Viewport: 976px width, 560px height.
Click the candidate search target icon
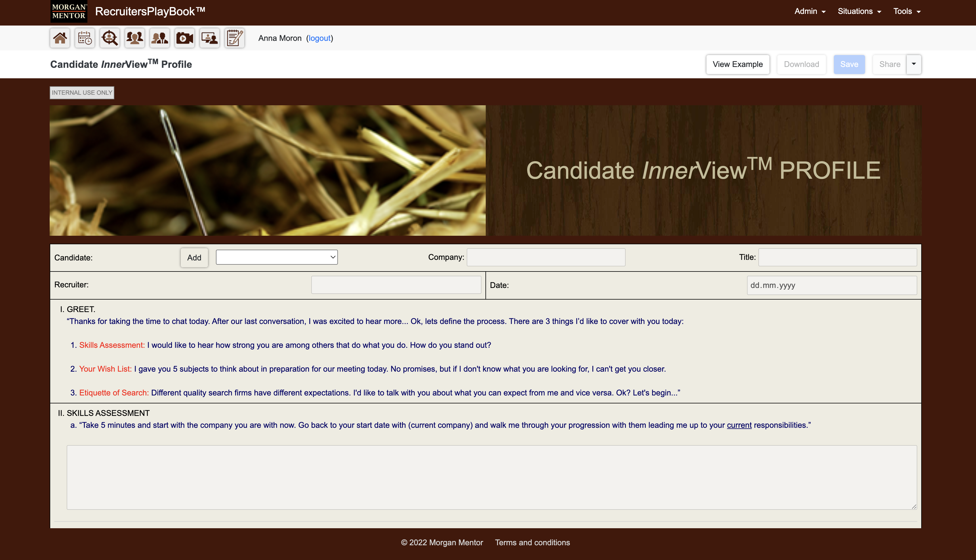(x=110, y=38)
